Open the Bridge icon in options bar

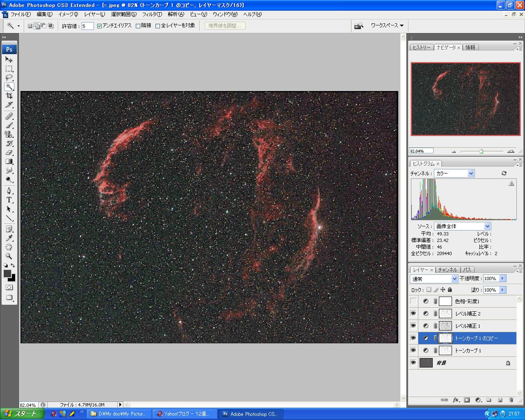(359, 26)
